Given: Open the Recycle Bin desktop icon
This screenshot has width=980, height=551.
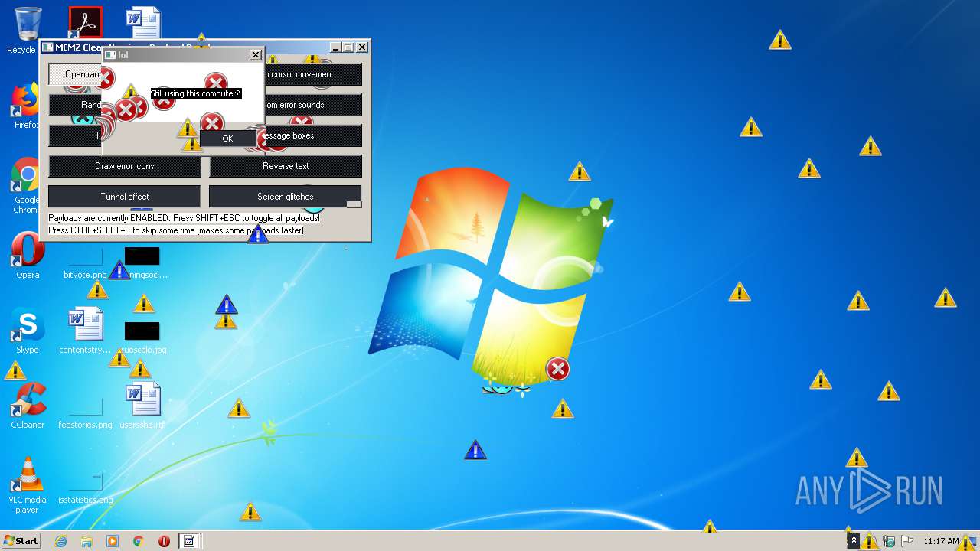Looking at the screenshot, I should [27, 31].
